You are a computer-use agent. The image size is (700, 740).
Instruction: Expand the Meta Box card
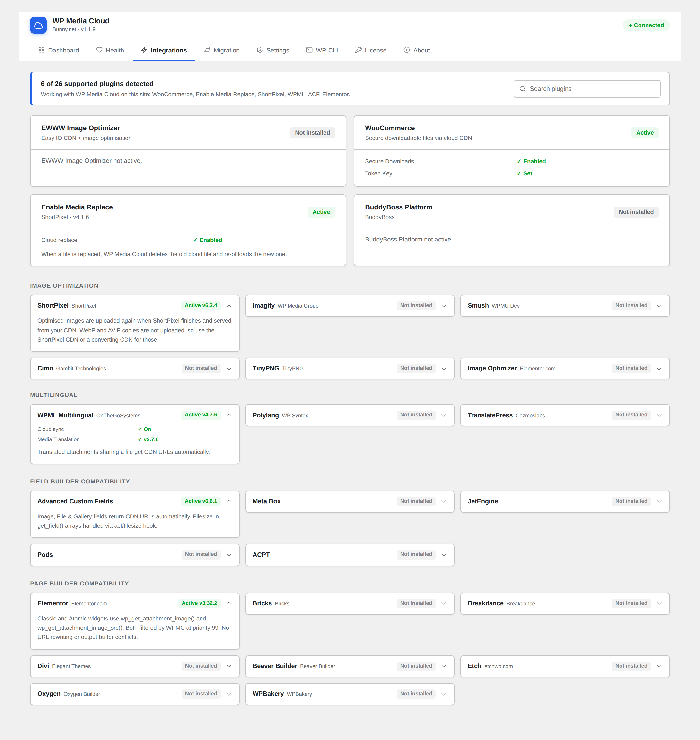pyautogui.click(x=444, y=501)
